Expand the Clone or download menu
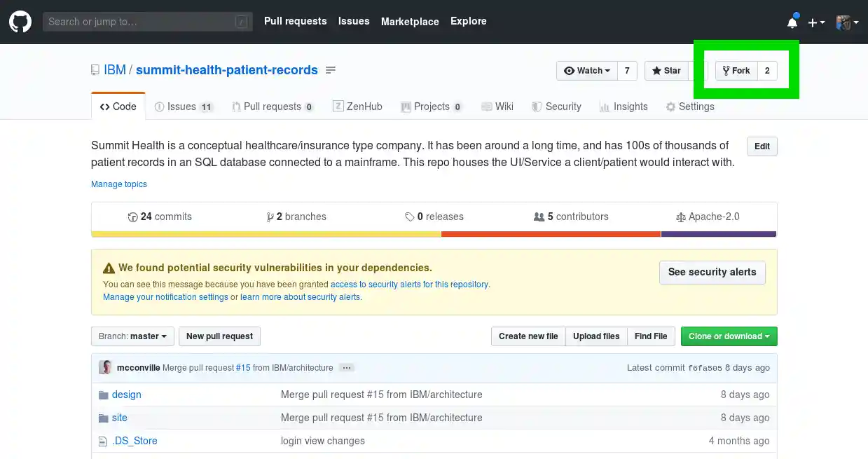This screenshot has width=868, height=459. click(x=729, y=336)
